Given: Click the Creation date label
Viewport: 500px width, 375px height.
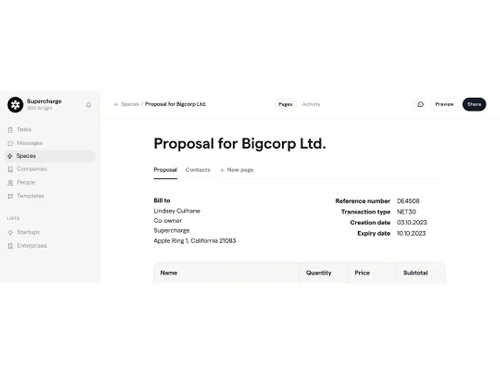Looking at the screenshot, I should 370,223.
